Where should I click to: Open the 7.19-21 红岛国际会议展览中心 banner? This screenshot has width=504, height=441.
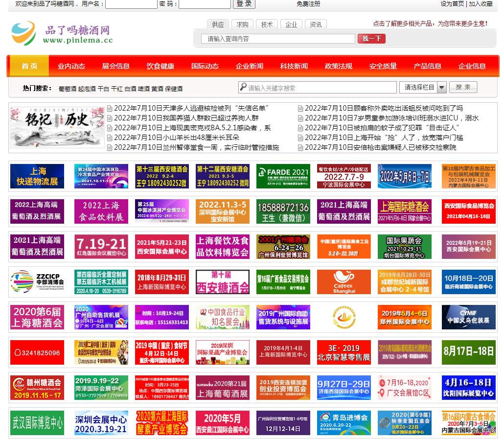(x=101, y=247)
